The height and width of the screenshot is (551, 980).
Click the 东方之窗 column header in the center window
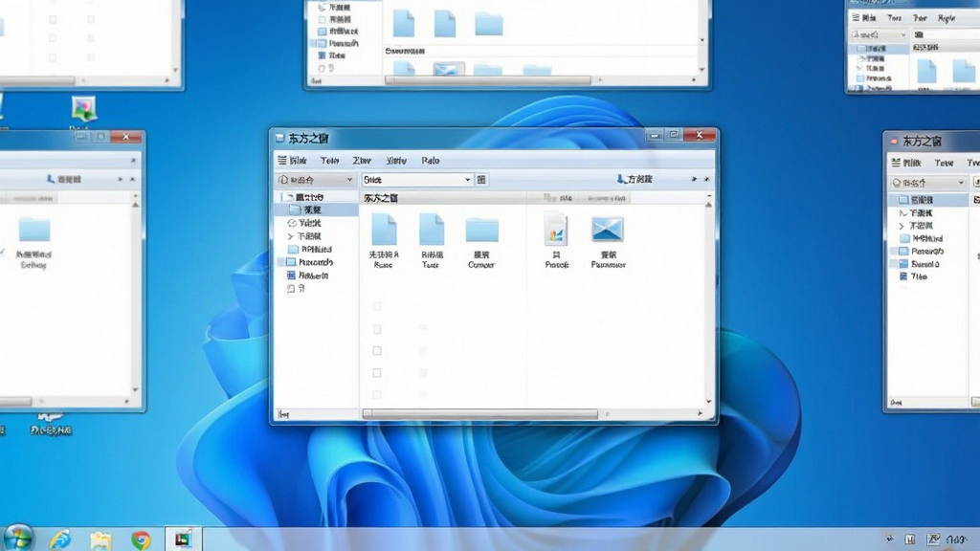point(381,198)
